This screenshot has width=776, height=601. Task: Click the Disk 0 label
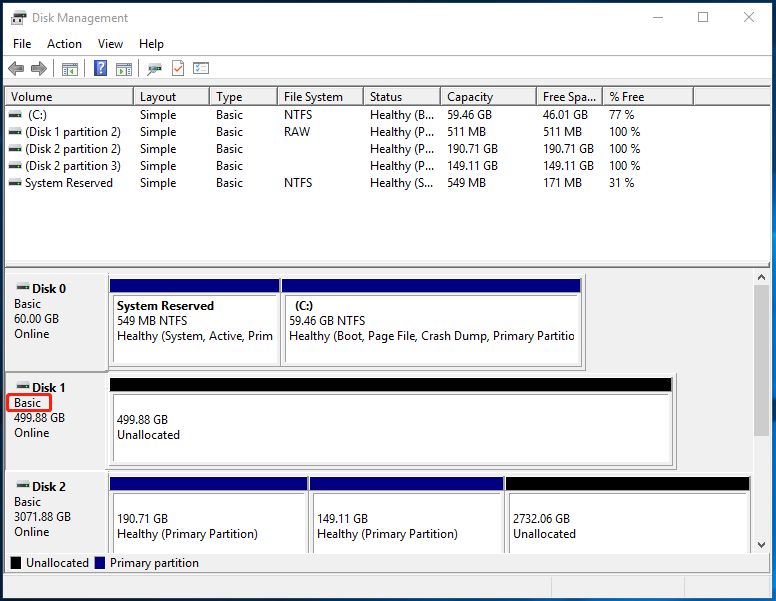point(49,289)
